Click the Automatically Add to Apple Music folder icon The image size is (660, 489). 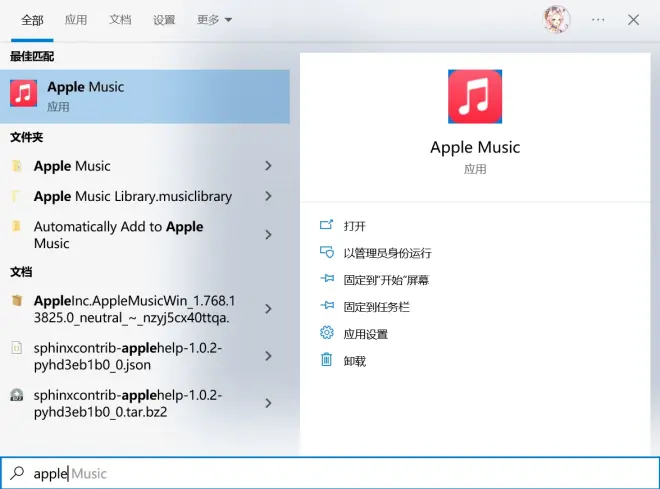click(x=16, y=226)
